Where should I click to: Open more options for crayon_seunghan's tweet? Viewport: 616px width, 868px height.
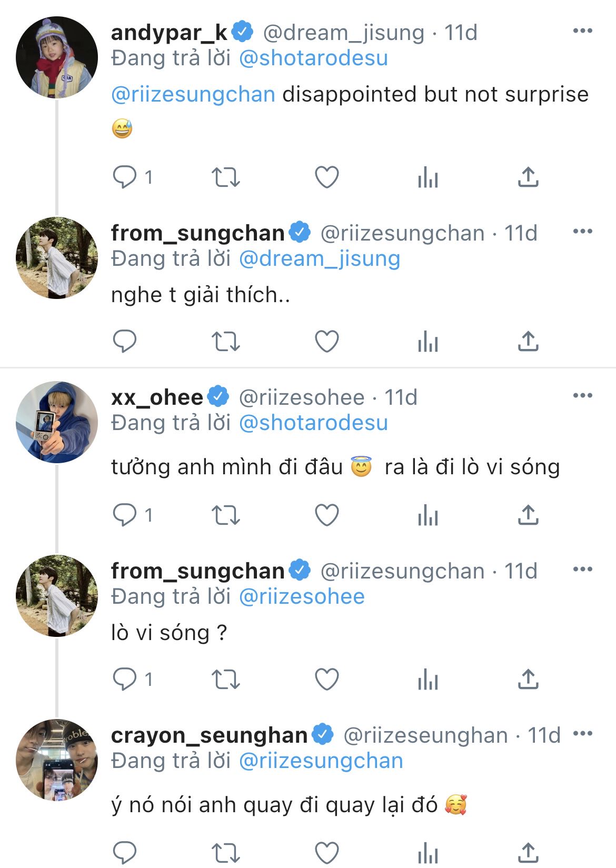(582, 734)
